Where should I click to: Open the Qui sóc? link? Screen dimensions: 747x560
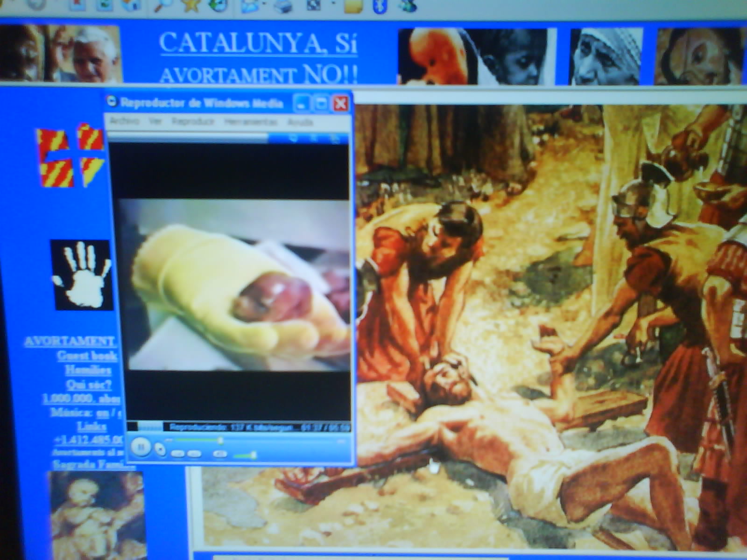pyautogui.click(x=89, y=385)
